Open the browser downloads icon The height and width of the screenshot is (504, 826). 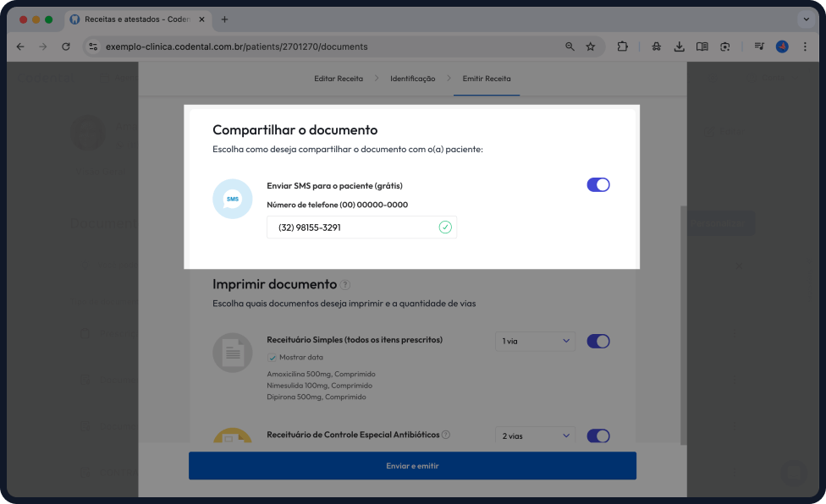[x=679, y=47]
